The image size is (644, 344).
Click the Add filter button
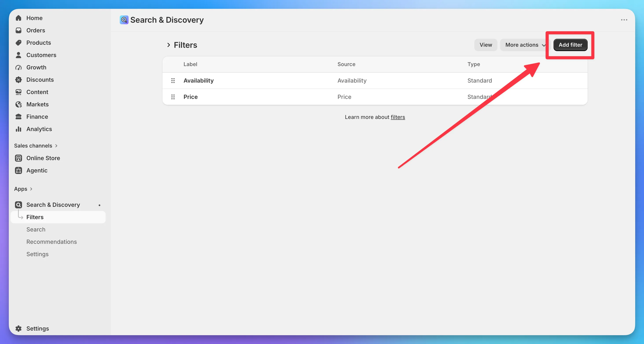[570, 45]
